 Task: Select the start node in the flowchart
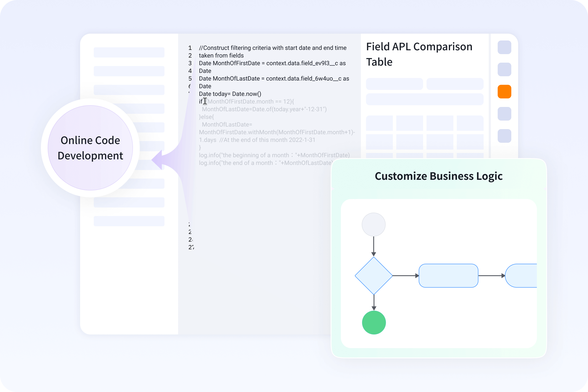pyautogui.click(x=373, y=225)
